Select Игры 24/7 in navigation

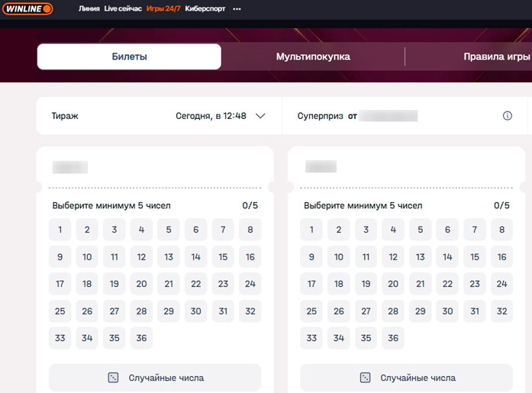point(163,9)
